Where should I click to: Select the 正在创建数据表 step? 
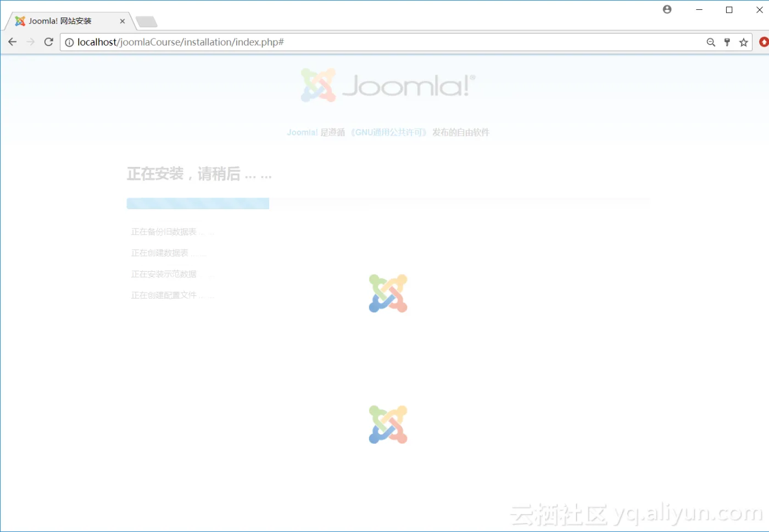pos(168,253)
